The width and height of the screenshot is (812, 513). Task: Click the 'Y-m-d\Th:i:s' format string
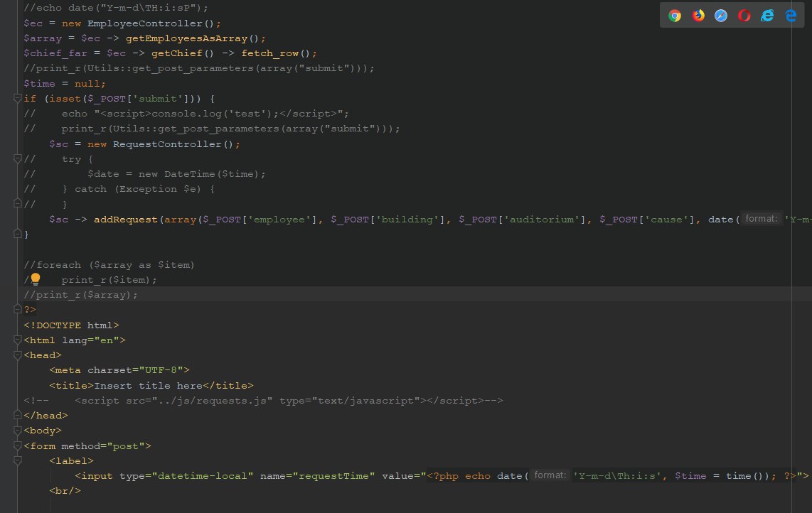[617, 476]
